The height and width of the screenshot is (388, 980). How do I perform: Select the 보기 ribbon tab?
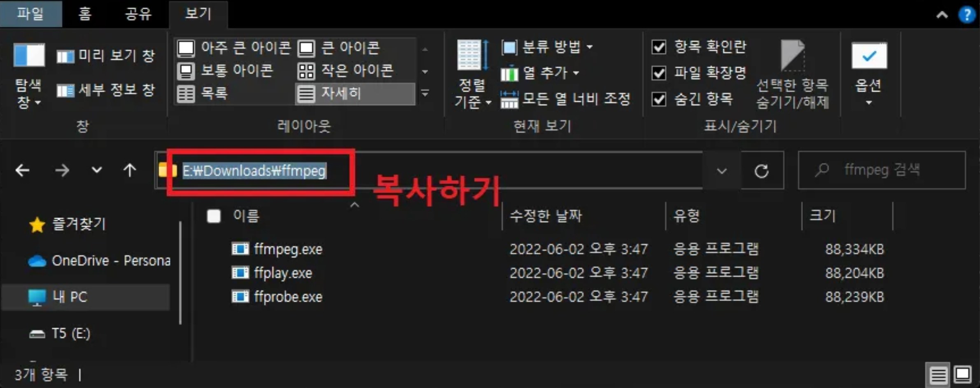click(x=198, y=14)
